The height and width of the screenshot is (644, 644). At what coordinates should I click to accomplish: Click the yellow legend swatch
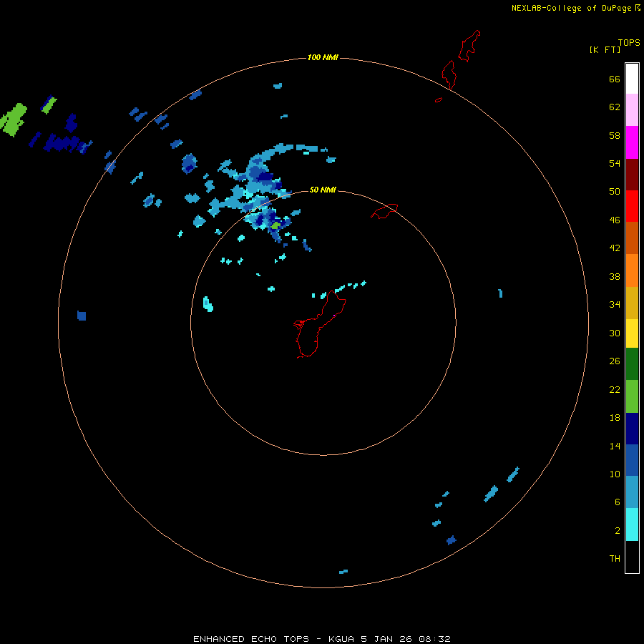pos(632,333)
